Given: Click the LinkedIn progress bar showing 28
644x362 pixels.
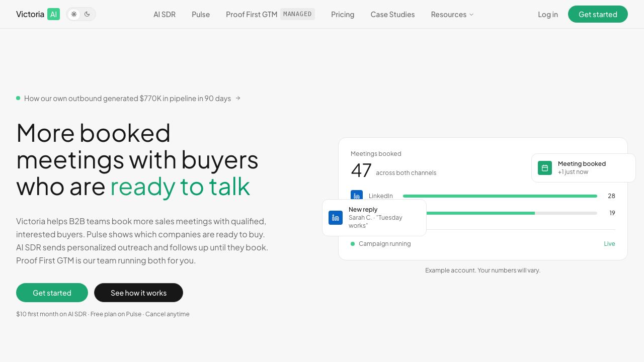Looking at the screenshot, I should click(500, 196).
